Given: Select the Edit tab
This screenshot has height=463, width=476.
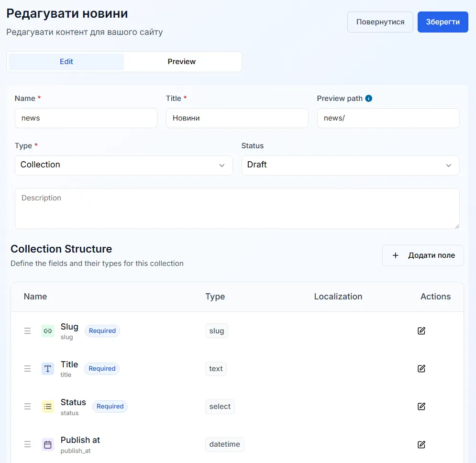Looking at the screenshot, I should click(66, 62).
